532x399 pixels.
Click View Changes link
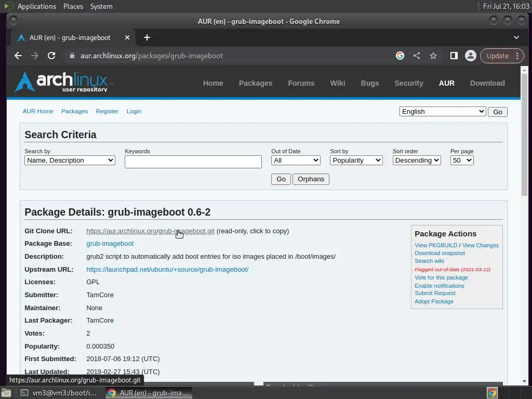click(x=481, y=245)
